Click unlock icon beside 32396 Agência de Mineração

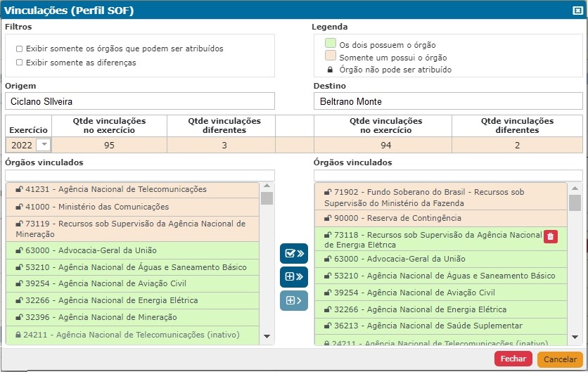(x=19, y=317)
